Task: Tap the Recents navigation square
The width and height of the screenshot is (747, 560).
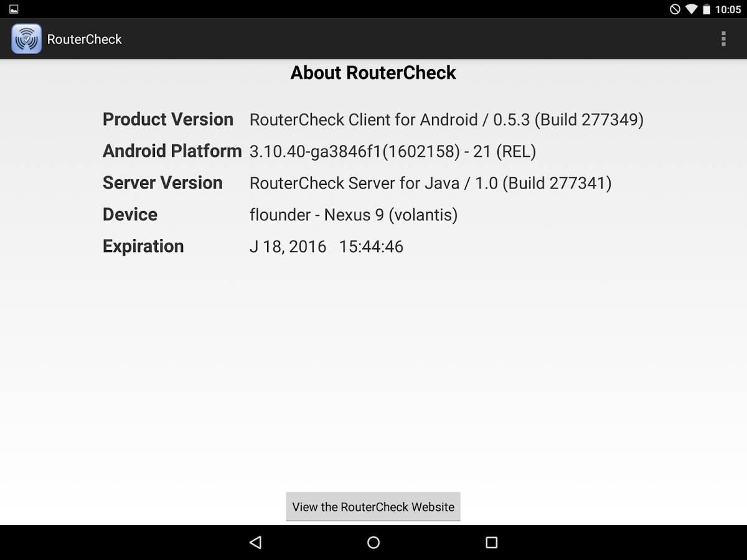Action: pyautogui.click(x=491, y=542)
